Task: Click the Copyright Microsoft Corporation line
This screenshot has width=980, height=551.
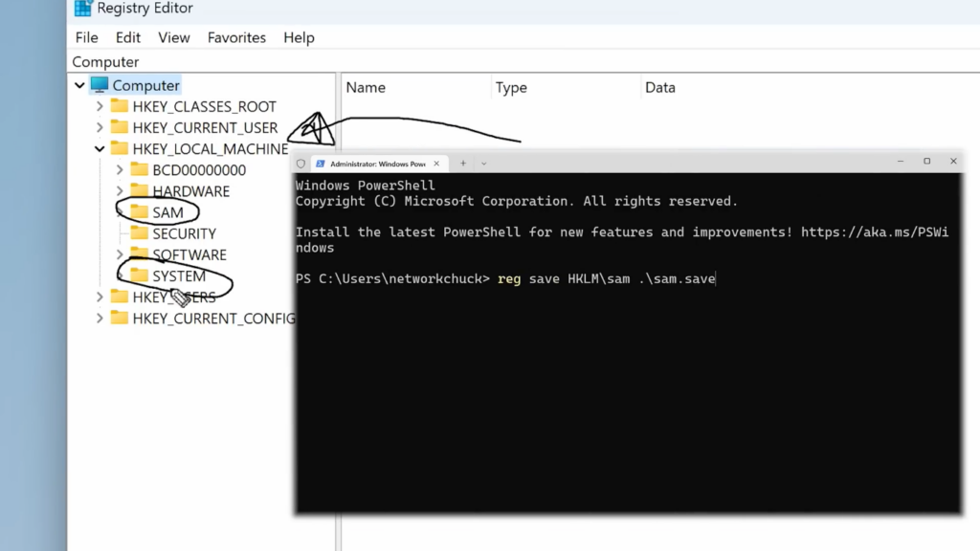Action: coord(516,201)
